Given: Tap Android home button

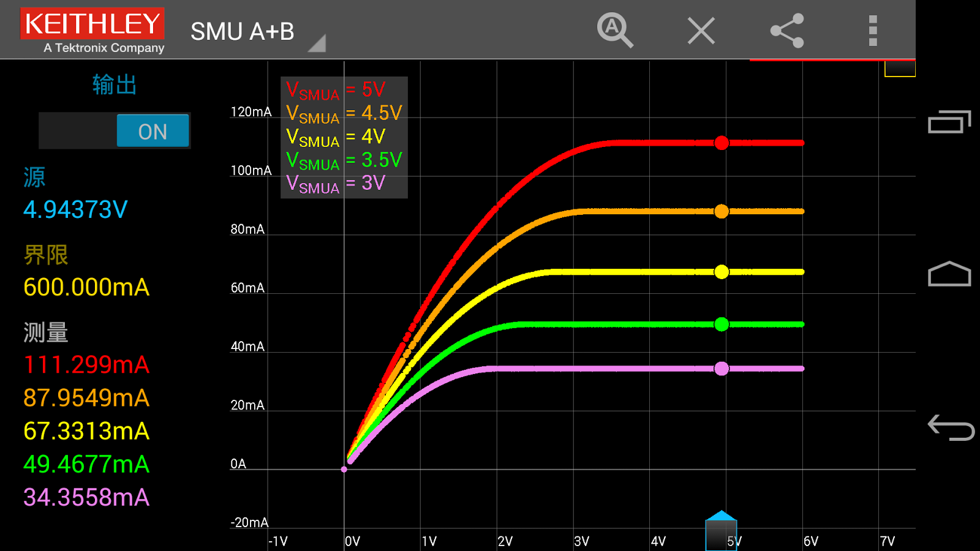Looking at the screenshot, I should click(x=949, y=274).
